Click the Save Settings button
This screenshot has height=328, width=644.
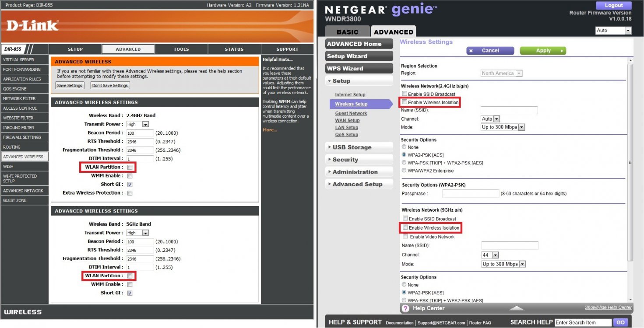(x=70, y=86)
